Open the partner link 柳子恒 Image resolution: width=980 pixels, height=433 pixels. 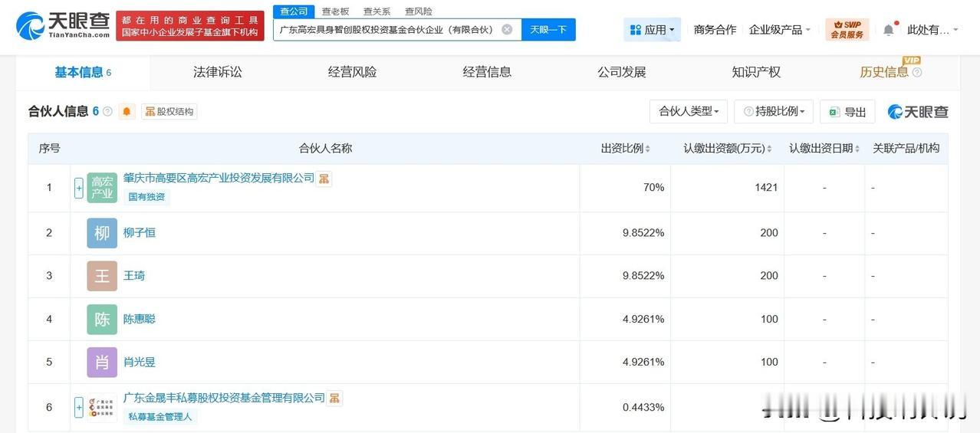(x=140, y=233)
